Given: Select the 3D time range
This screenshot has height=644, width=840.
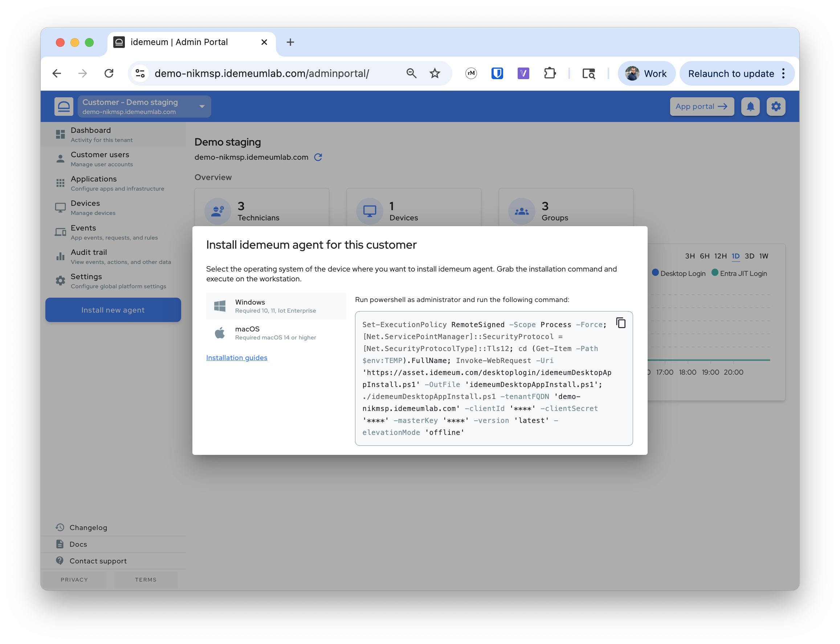Looking at the screenshot, I should pos(750,256).
